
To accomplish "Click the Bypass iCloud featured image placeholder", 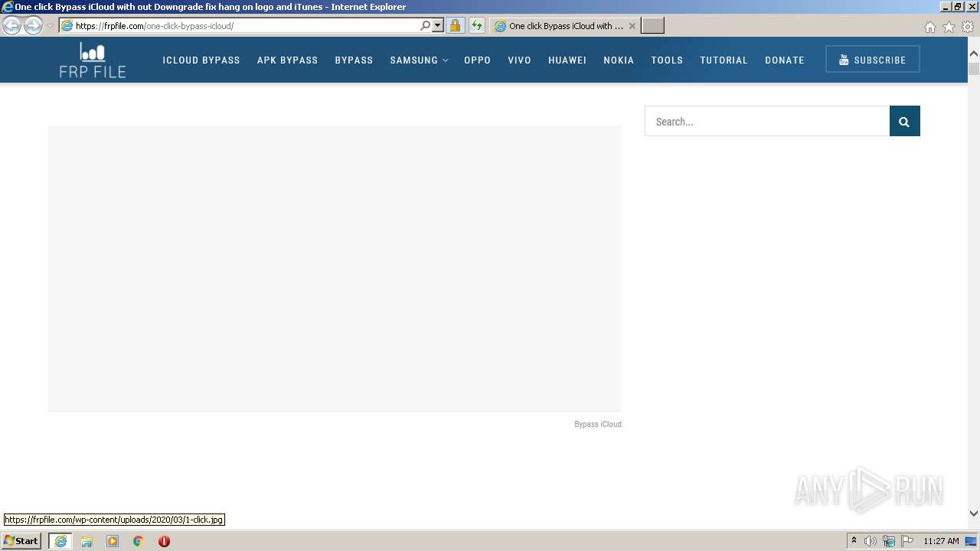I will [335, 269].
